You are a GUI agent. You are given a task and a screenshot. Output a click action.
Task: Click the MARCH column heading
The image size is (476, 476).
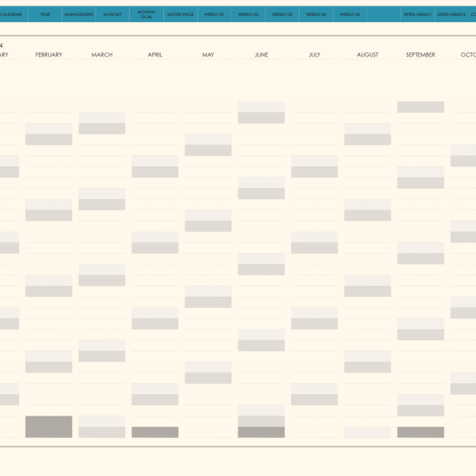102,55
